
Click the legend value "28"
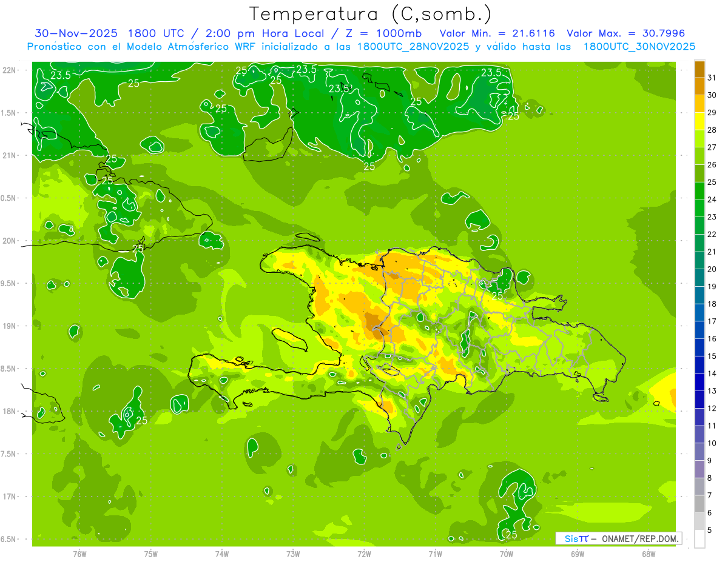click(712, 130)
